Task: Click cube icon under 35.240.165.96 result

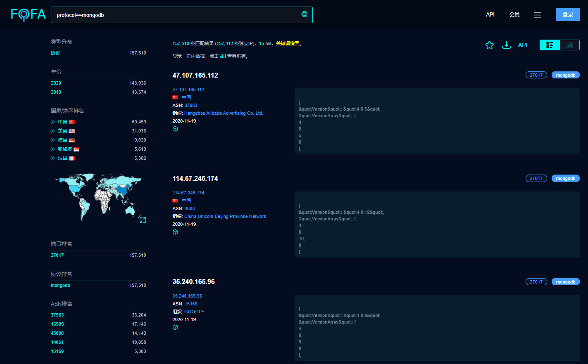Action: 175,327
